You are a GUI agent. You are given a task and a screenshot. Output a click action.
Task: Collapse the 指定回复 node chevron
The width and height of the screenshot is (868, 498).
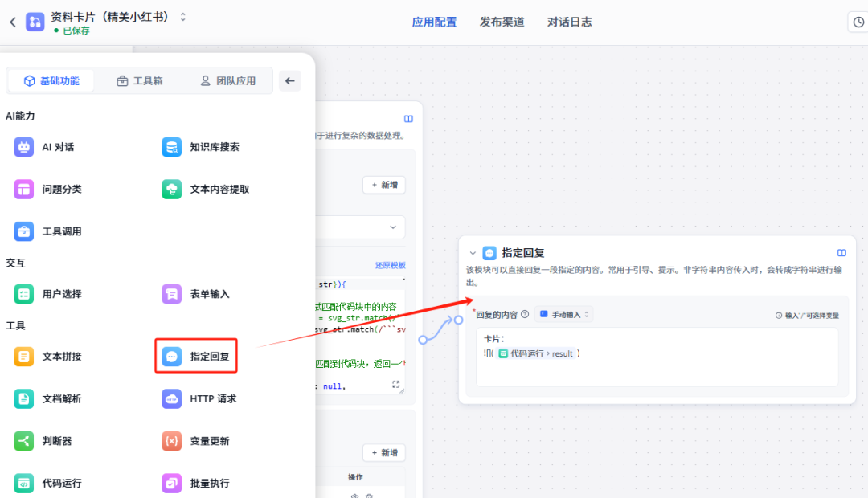pyautogui.click(x=473, y=254)
